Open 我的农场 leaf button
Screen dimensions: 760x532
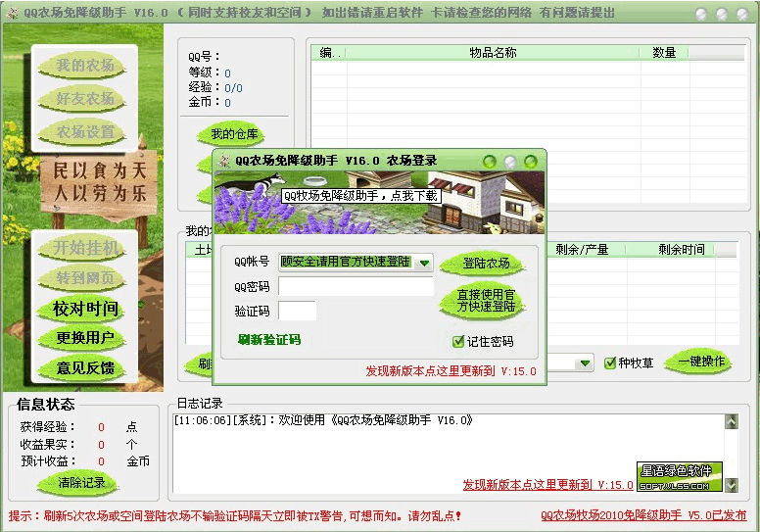coord(83,66)
